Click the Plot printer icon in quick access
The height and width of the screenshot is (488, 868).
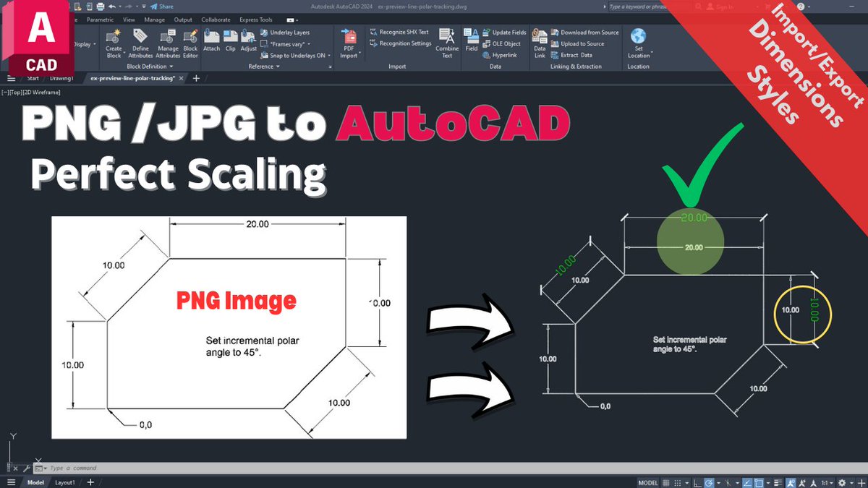[101, 7]
